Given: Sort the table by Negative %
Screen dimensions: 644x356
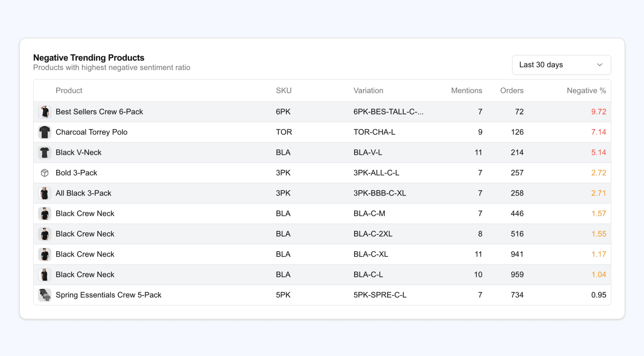Looking at the screenshot, I should (x=586, y=90).
